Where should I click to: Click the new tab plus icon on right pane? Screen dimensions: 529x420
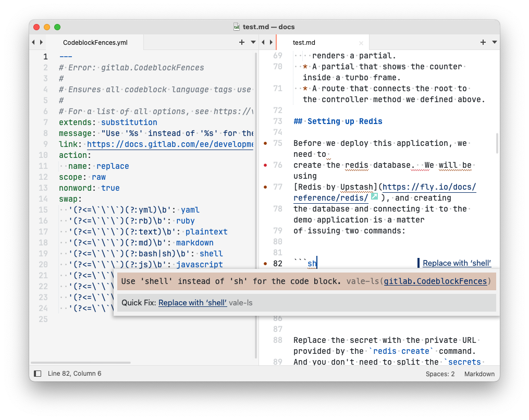coord(483,42)
